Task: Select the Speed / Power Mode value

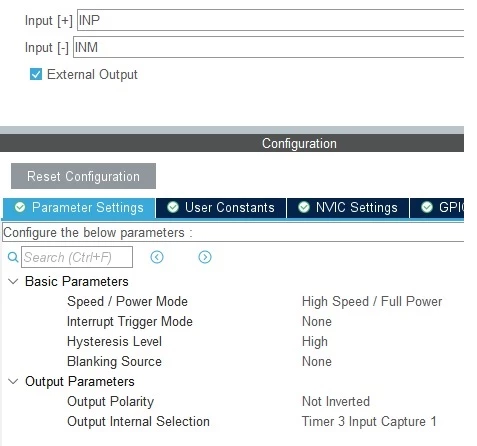Action: [x=372, y=301]
